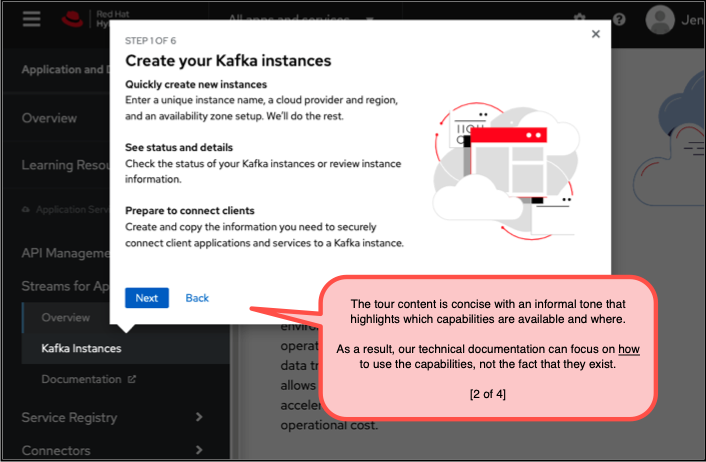
Task: Click the Kafka tour illustration image
Action: click(x=507, y=171)
